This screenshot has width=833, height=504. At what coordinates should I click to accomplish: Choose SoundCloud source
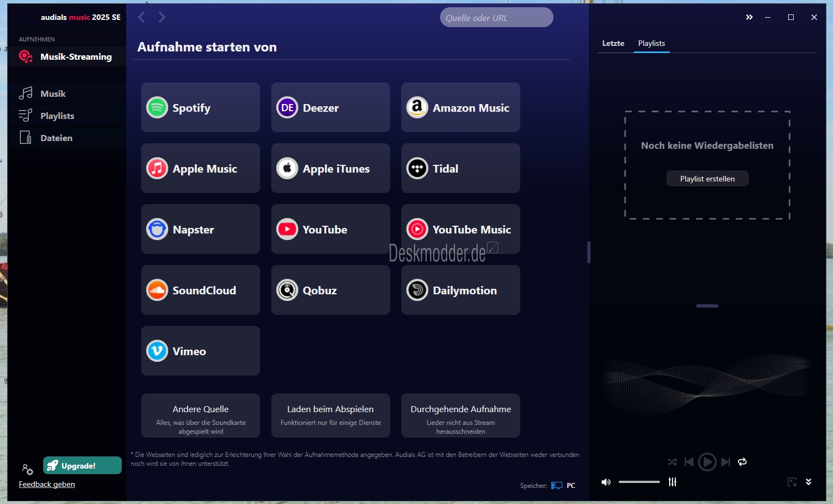point(200,290)
